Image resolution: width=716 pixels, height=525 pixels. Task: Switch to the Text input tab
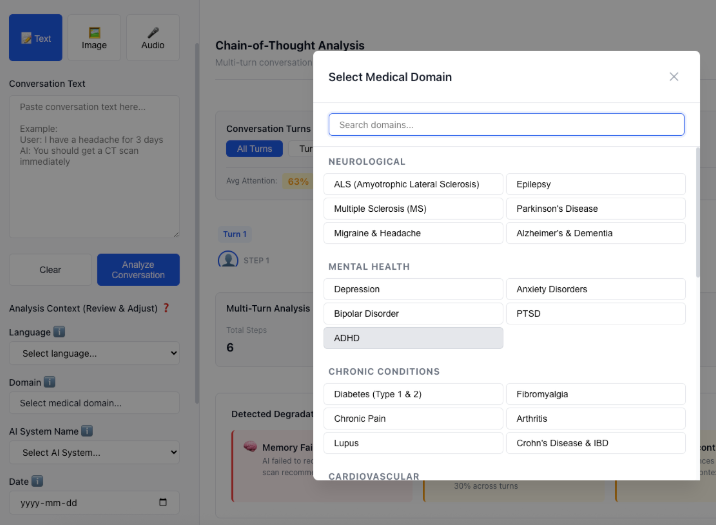pos(36,38)
